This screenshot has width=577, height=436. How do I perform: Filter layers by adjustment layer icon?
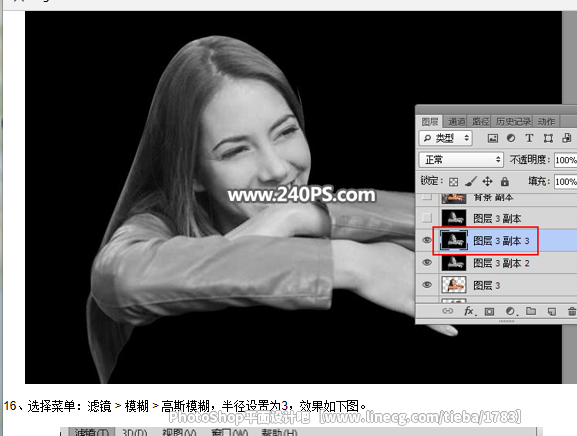511,138
